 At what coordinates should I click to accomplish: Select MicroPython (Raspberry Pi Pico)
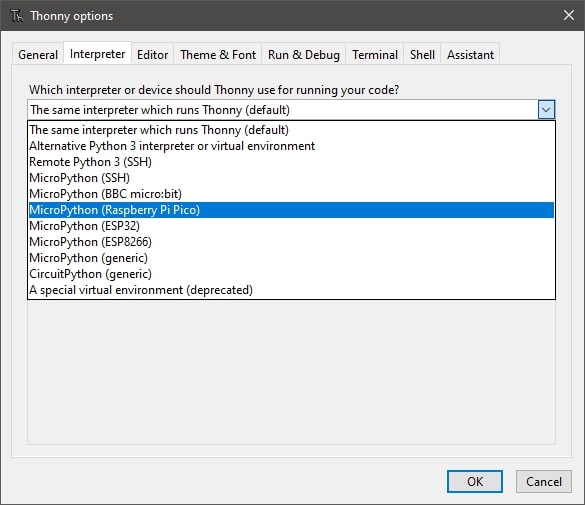(291, 210)
